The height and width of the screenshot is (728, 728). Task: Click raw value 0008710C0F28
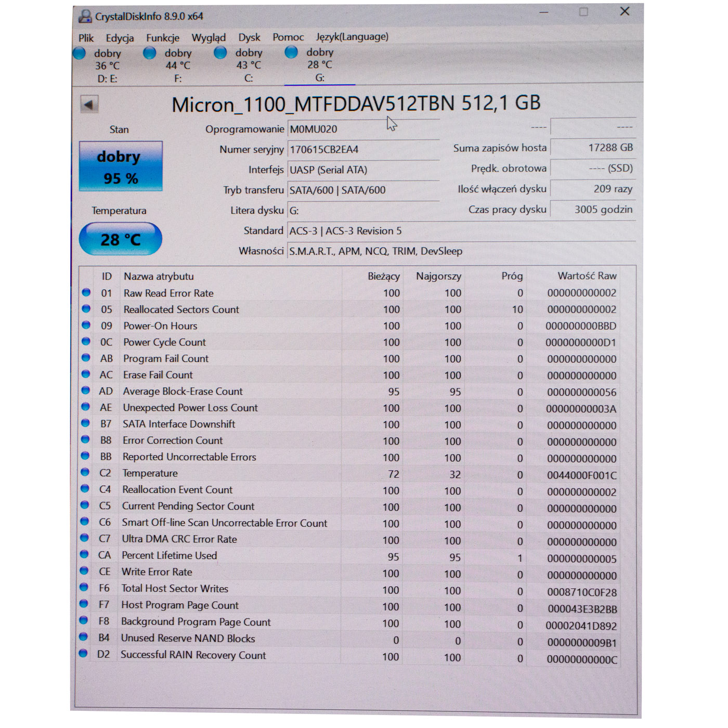[x=581, y=592]
